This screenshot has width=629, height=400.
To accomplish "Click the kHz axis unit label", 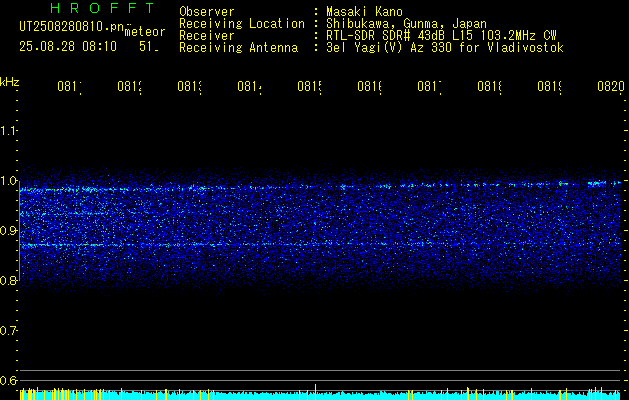I will click(10, 82).
